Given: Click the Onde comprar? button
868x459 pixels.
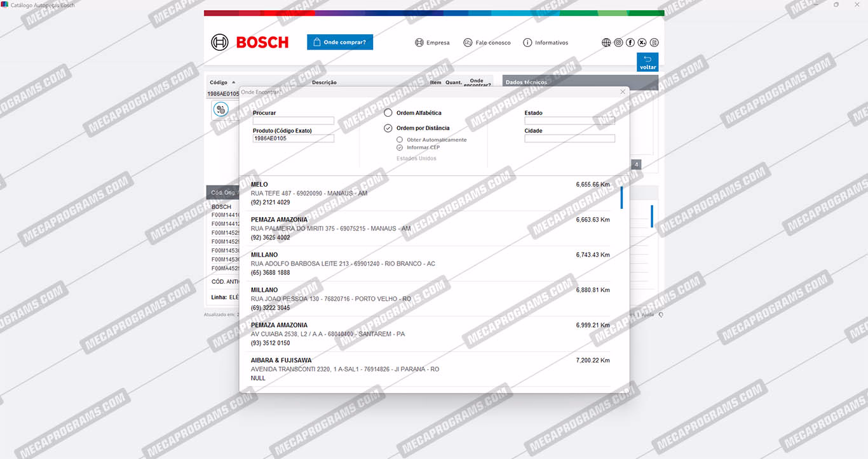Looking at the screenshot, I should pos(340,43).
